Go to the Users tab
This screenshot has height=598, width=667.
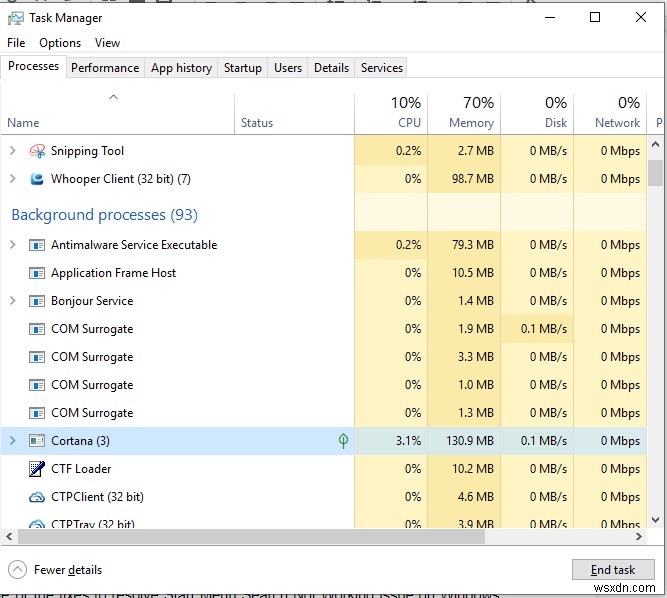pos(288,68)
